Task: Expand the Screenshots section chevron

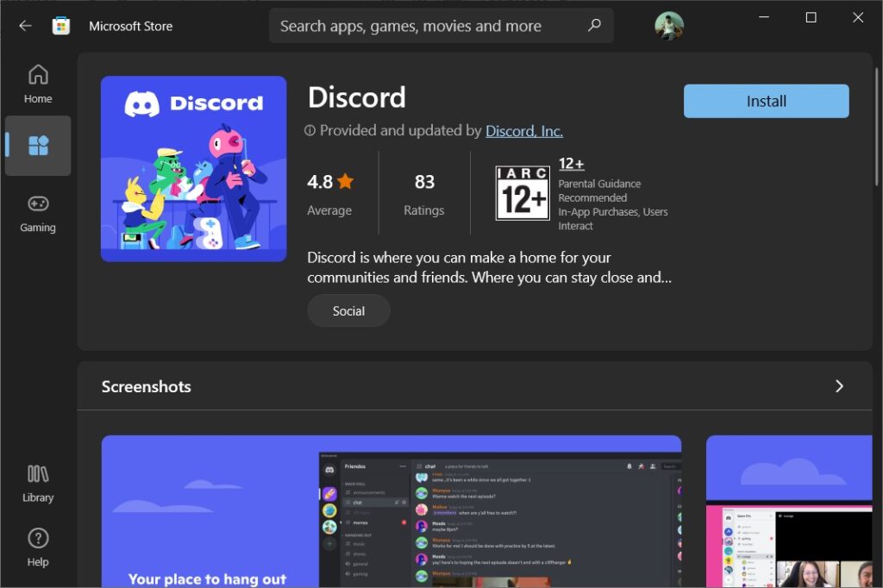Action: click(839, 386)
